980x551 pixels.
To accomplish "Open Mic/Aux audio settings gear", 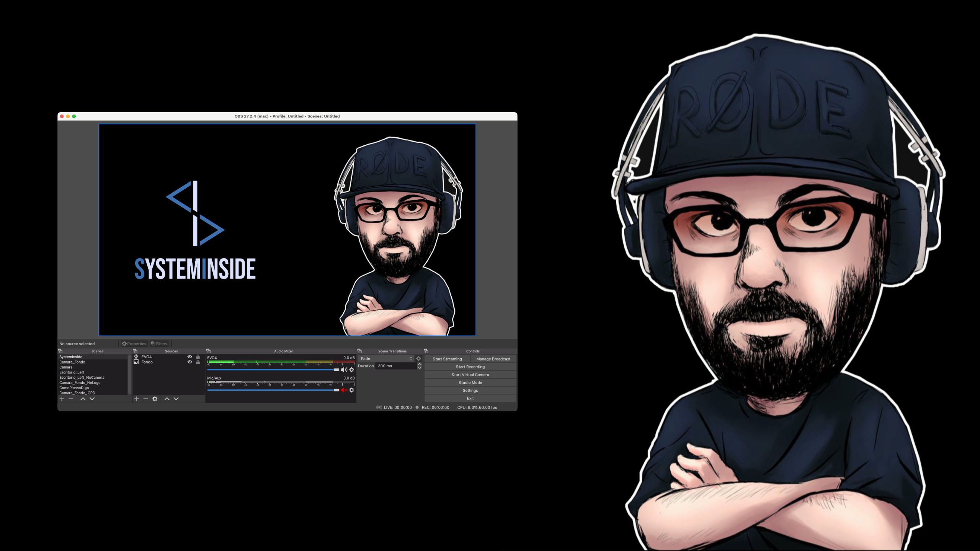I will (x=351, y=390).
